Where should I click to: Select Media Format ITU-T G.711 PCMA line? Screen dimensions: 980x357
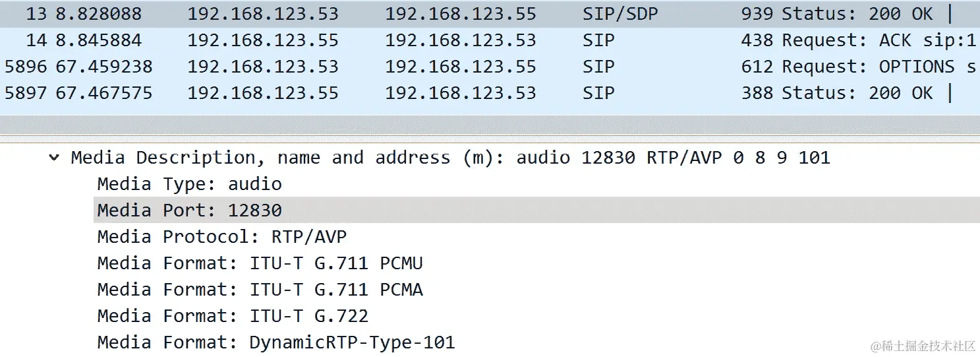pos(260,290)
